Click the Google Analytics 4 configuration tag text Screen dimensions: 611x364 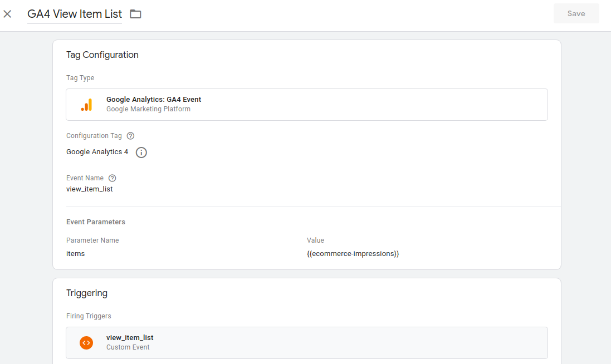point(97,152)
